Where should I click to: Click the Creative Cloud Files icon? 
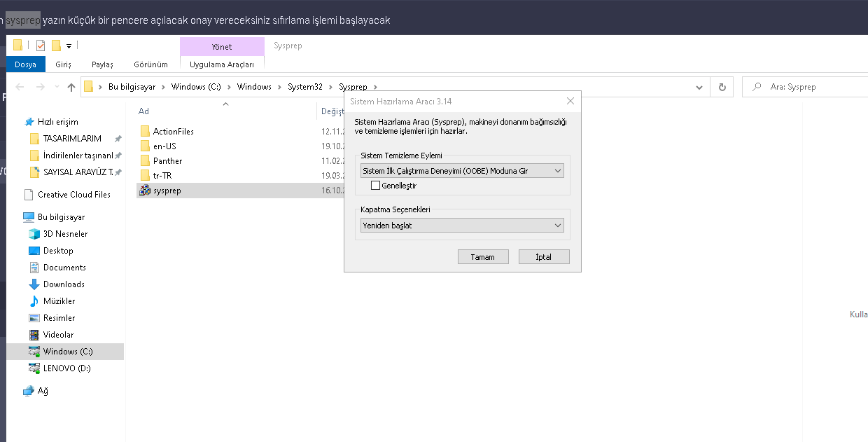(x=29, y=195)
